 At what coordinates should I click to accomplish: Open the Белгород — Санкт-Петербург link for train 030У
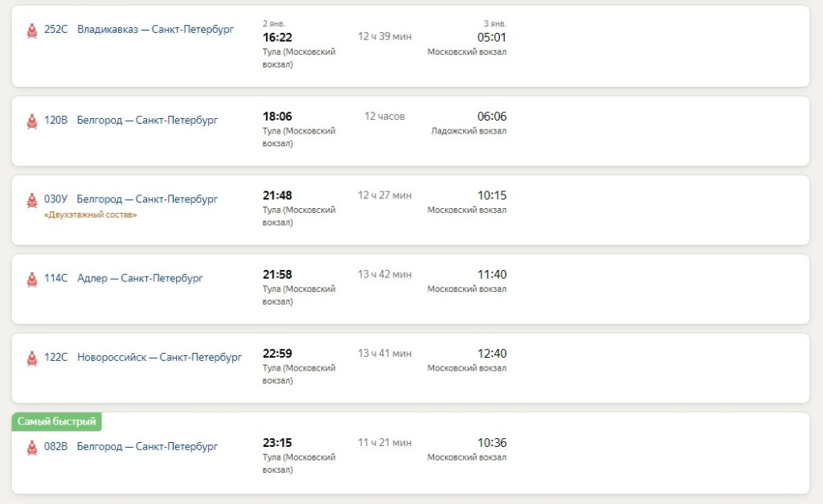[x=147, y=199]
